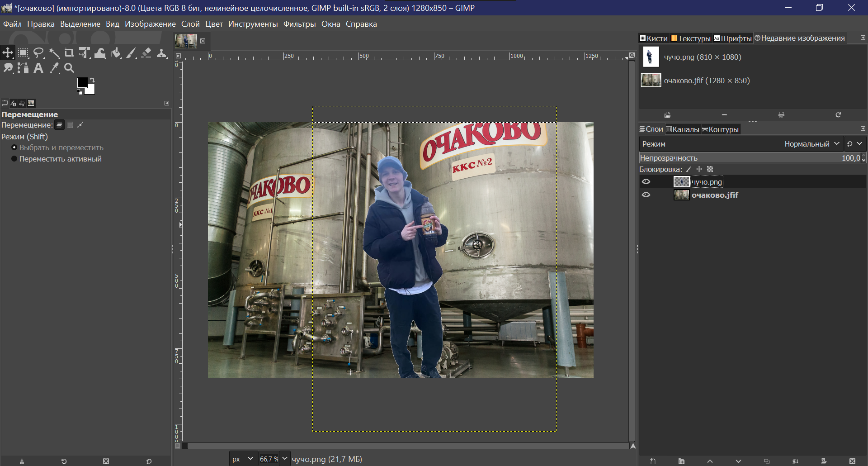Switch to the Шрифты tab
The height and width of the screenshot is (466, 868).
click(x=732, y=38)
